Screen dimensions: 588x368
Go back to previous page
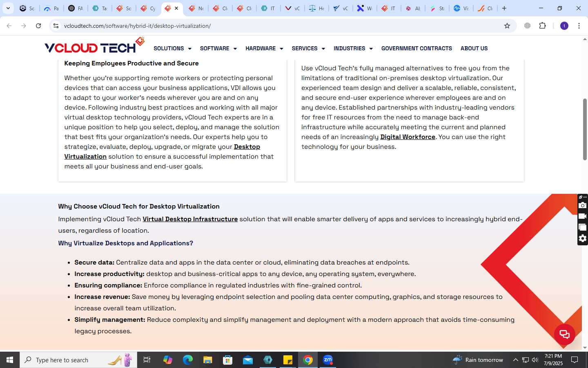coord(9,26)
